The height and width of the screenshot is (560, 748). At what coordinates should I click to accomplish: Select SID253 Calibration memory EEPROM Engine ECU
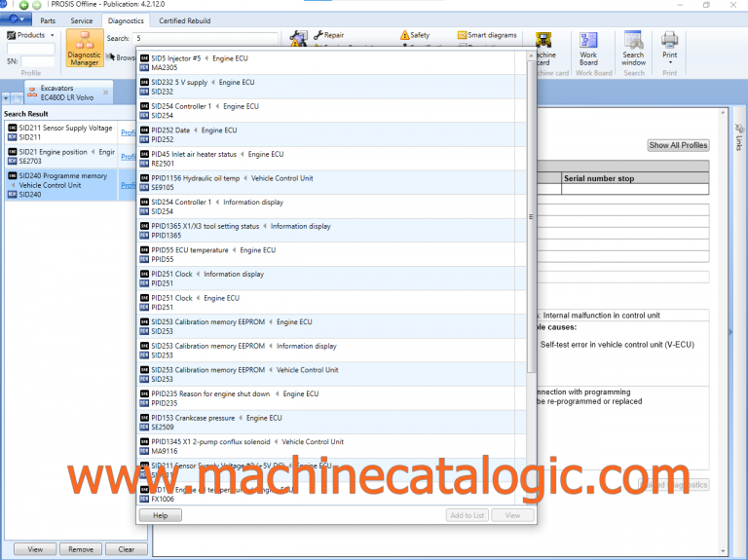coord(332,326)
